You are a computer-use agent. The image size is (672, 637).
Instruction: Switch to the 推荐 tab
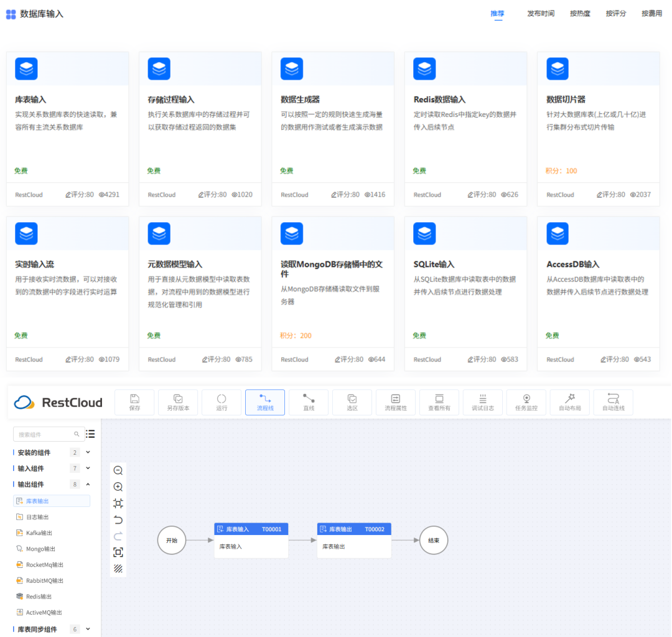click(x=498, y=14)
